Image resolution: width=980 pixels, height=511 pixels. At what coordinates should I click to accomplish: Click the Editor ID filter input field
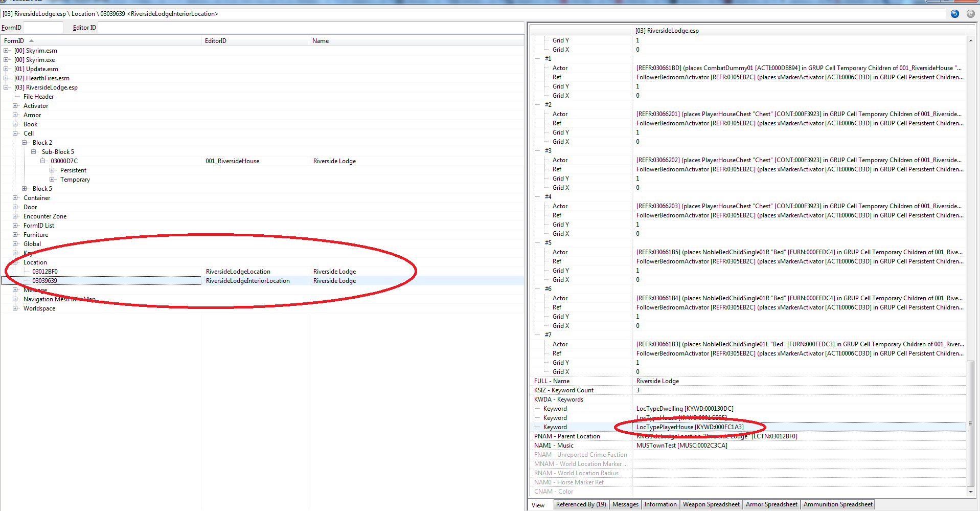pyautogui.click(x=311, y=28)
